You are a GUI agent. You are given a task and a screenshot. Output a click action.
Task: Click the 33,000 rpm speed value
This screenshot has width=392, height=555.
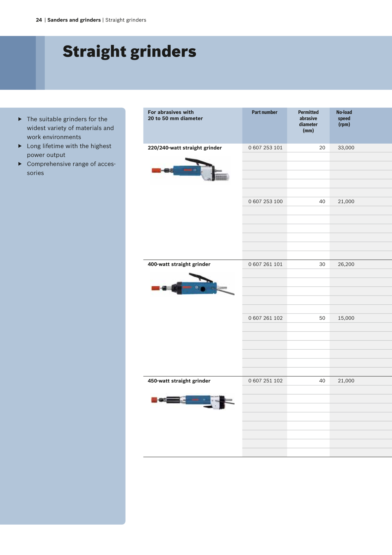[346, 148]
